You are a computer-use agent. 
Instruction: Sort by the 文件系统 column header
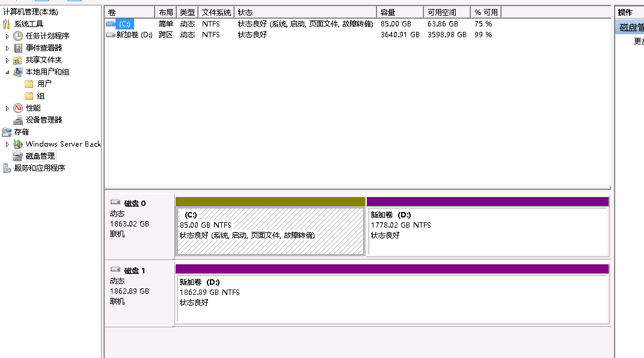216,12
